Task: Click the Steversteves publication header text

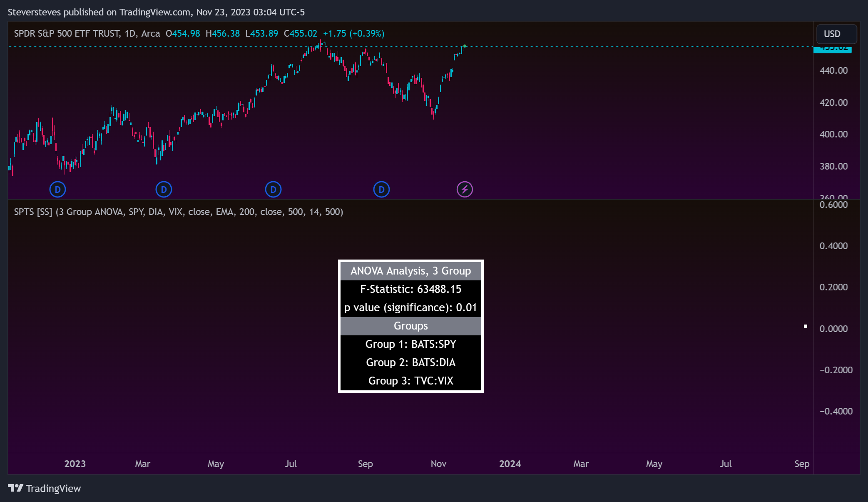Action: click(156, 12)
